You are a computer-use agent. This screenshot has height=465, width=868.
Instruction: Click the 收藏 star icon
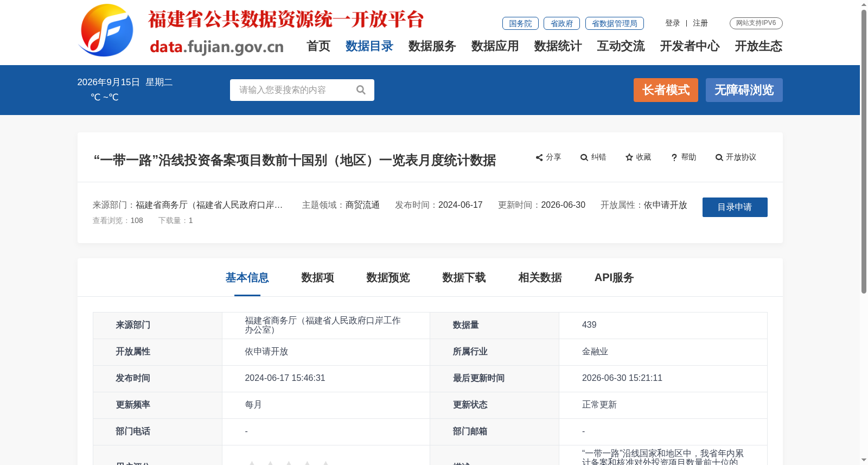coord(629,157)
